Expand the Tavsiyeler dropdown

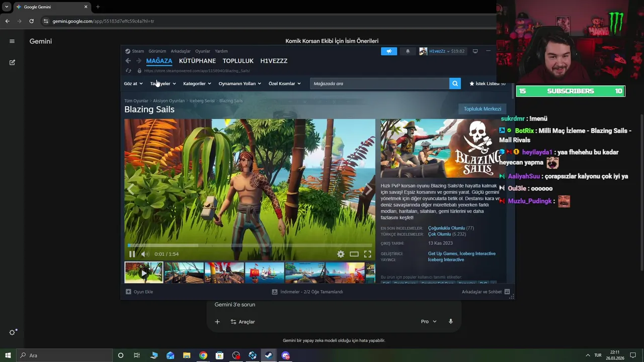pyautogui.click(x=163, y=83)
